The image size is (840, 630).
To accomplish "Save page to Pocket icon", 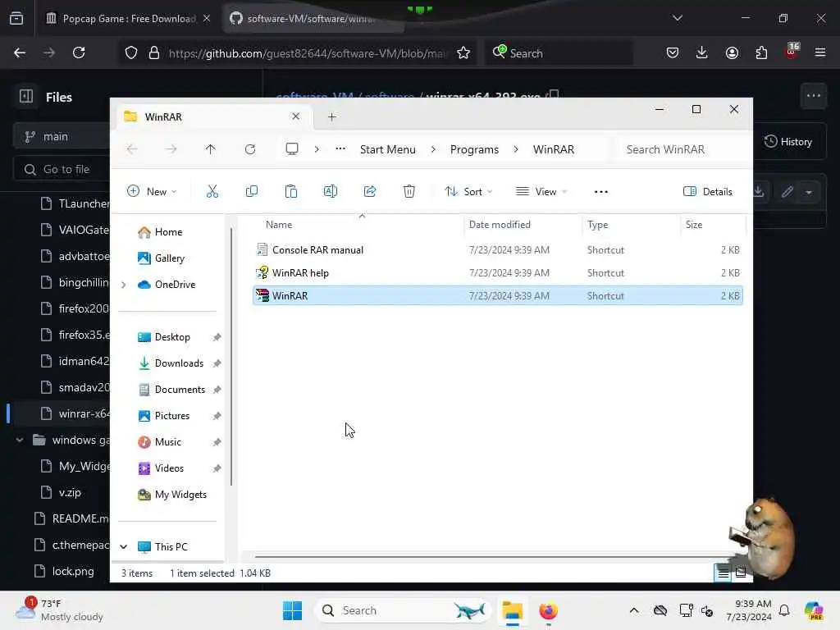I will pyautogui.click(x=673, y=52).
